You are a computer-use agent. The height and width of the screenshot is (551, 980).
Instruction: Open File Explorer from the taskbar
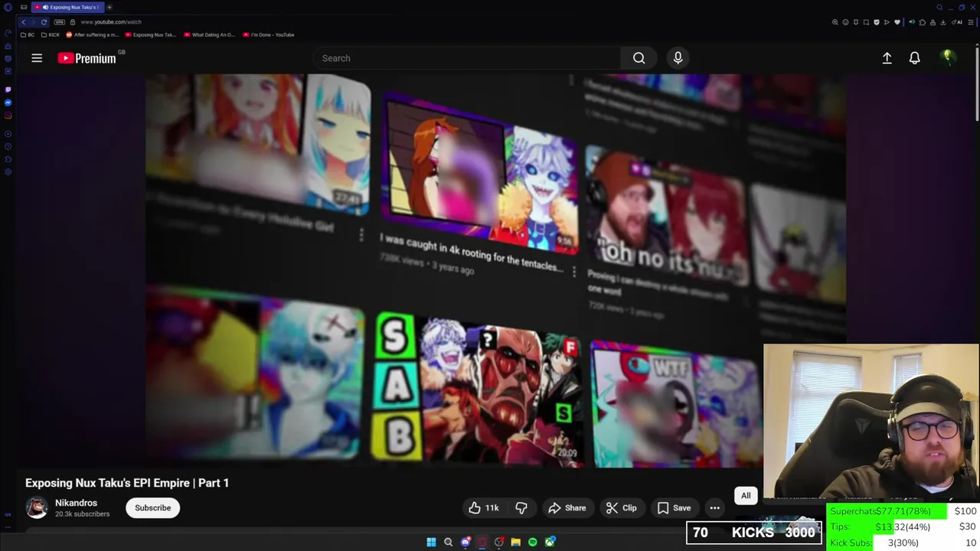515,542
